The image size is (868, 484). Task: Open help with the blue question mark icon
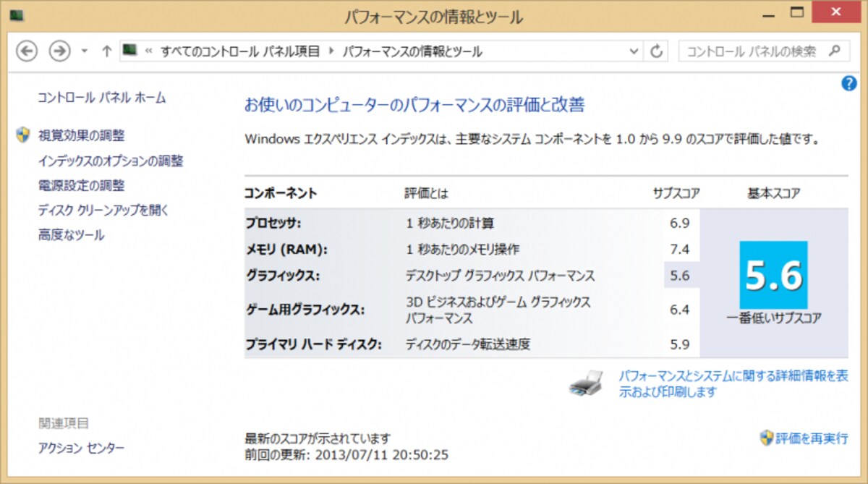click(849, 84)
